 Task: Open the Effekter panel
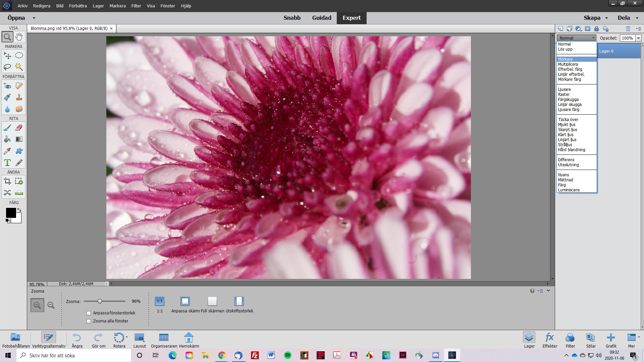tap(549, 339)
